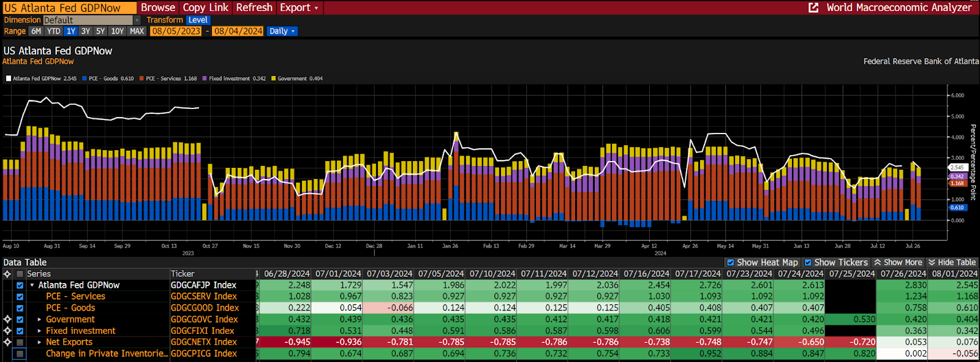Click the crosshair icon beside Net Exports
Viewport: 980px width, 362px height.
pyautogui.click(x=7, y=342)
